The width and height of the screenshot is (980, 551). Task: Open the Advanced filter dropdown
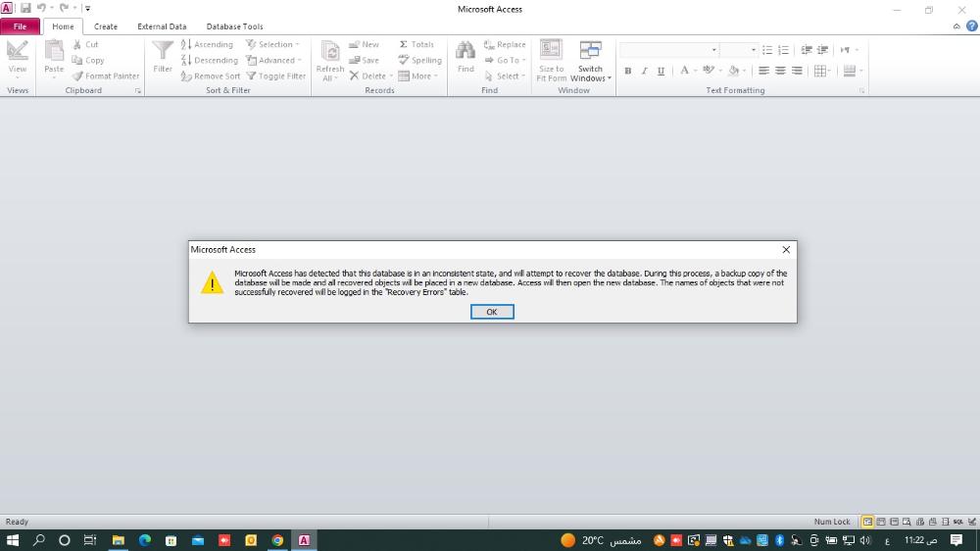[x=273, y=60]
